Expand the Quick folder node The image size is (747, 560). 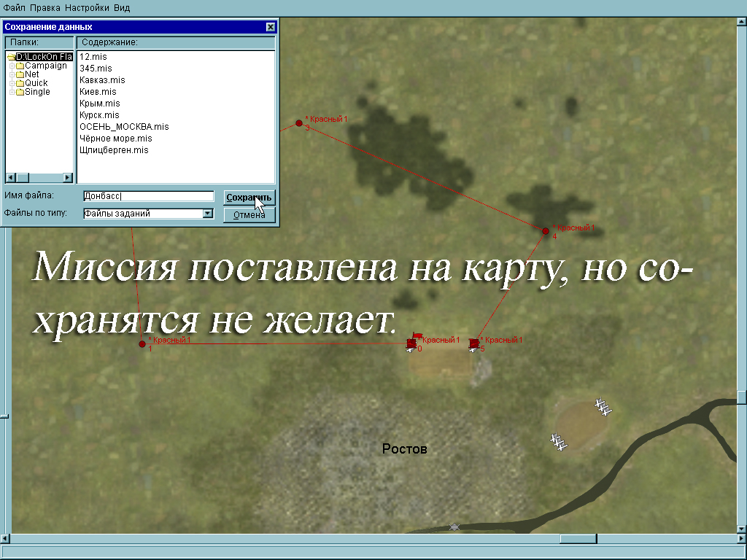[x=12, y=83]
